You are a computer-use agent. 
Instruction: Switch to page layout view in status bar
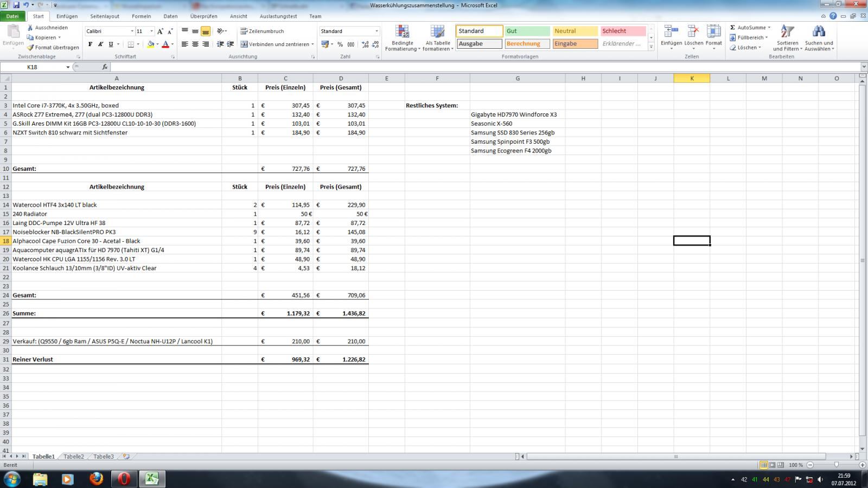(x=772, y=465)
